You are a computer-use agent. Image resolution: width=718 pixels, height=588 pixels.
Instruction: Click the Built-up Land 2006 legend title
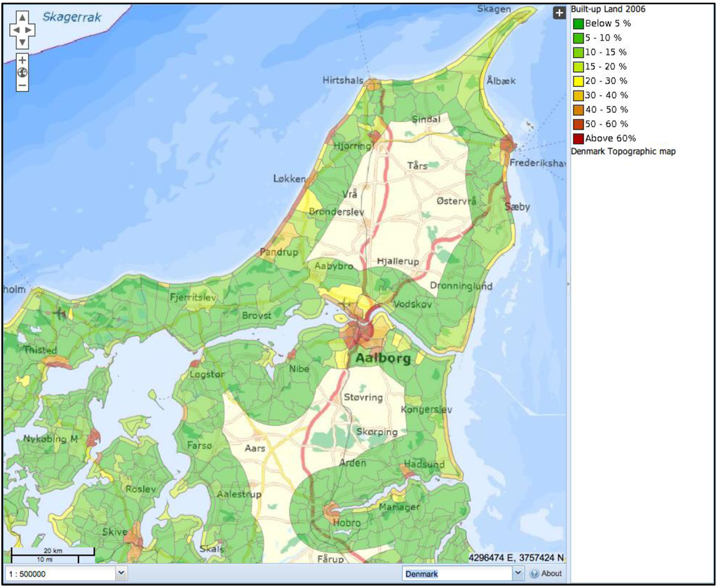608,9
